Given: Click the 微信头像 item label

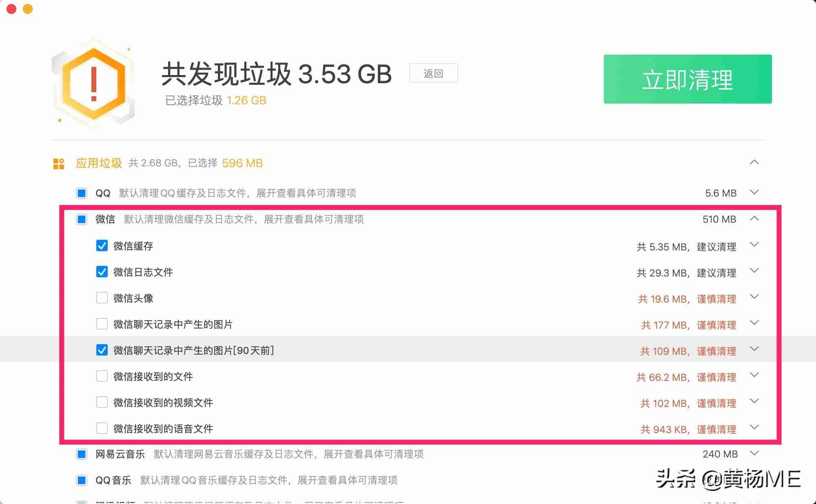Looking at the screenshot, I should click(x=133, y=298).
